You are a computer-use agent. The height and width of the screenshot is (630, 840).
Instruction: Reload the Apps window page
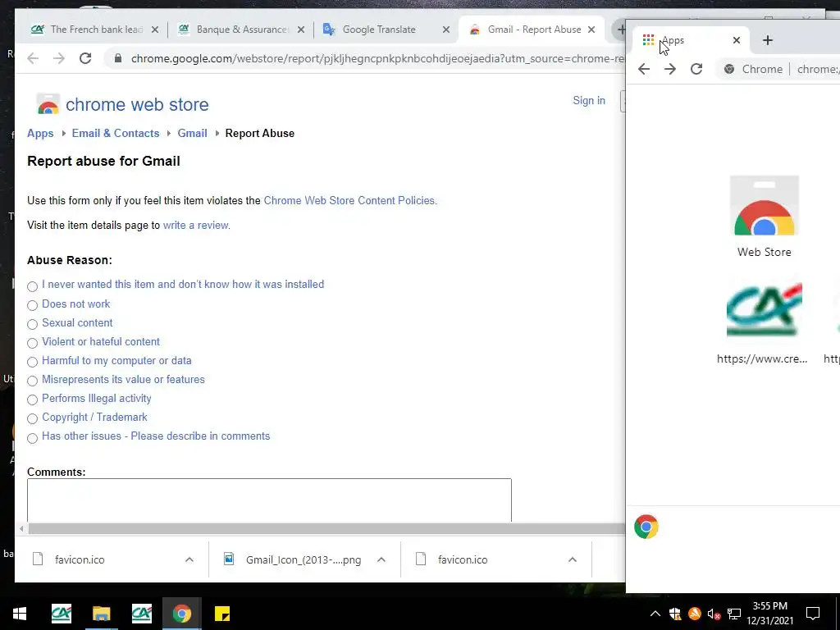(696, 69)
